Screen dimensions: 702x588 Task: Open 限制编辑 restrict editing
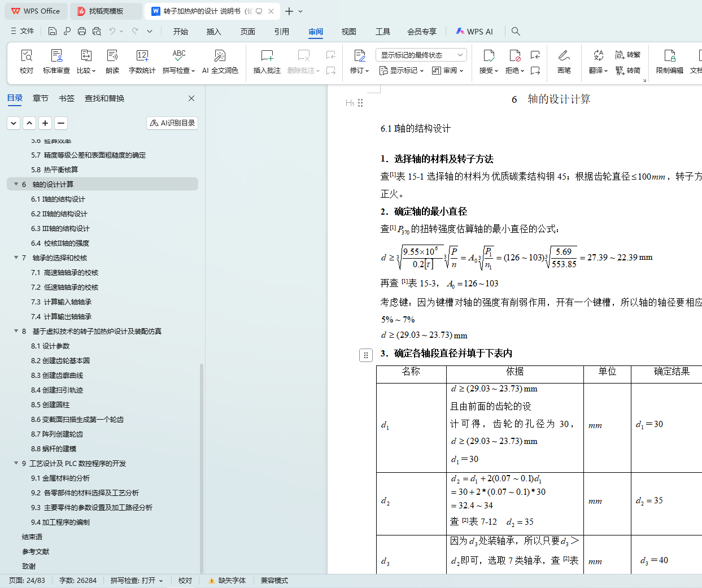(670, 62)
